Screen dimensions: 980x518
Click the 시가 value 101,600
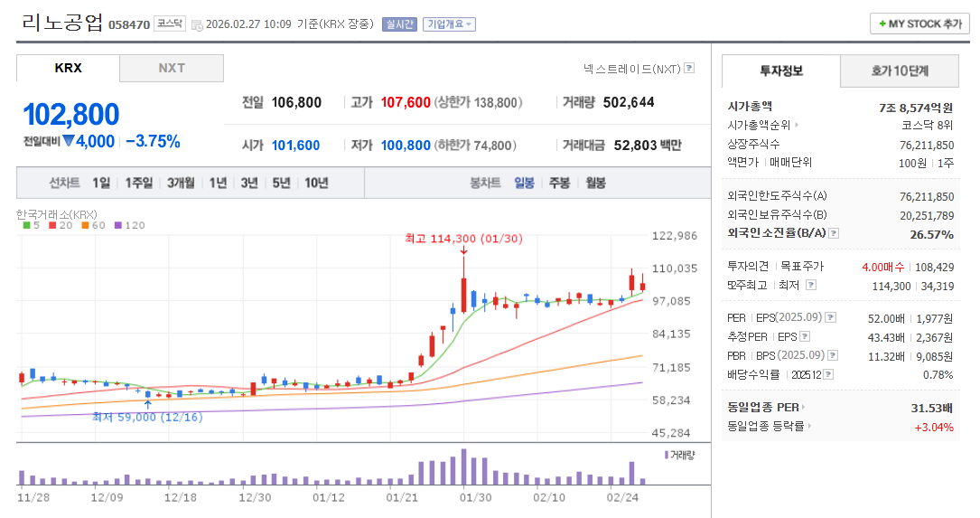click(295, 146)
